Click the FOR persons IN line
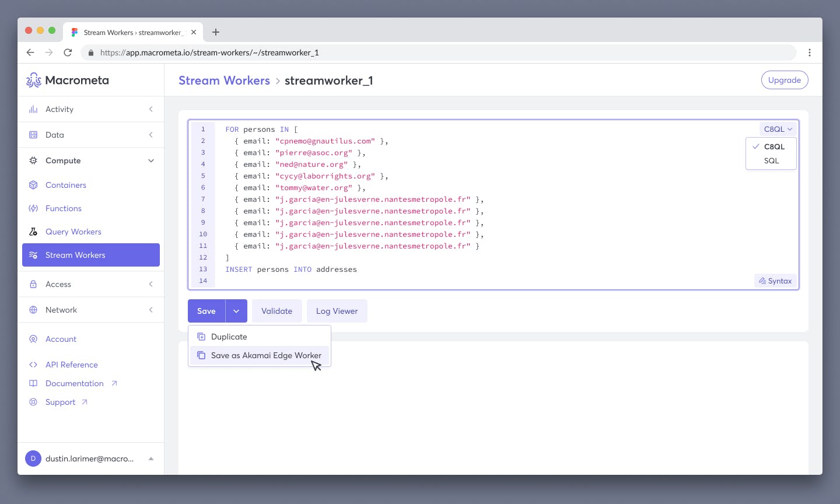This screenshot has height=504, width=840. [261, 129]
